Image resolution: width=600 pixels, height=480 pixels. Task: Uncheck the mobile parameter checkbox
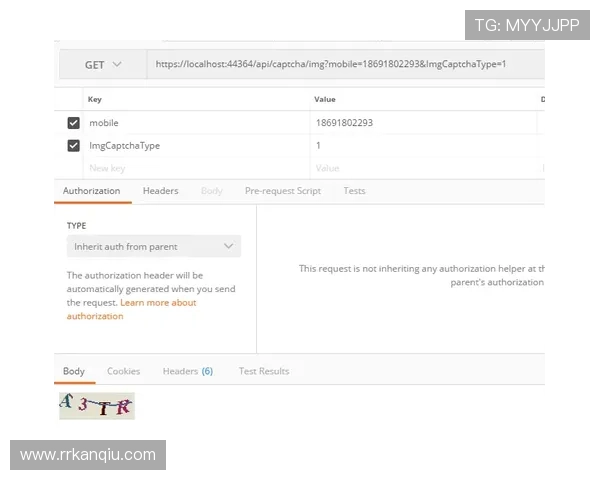tap(73, 123)
